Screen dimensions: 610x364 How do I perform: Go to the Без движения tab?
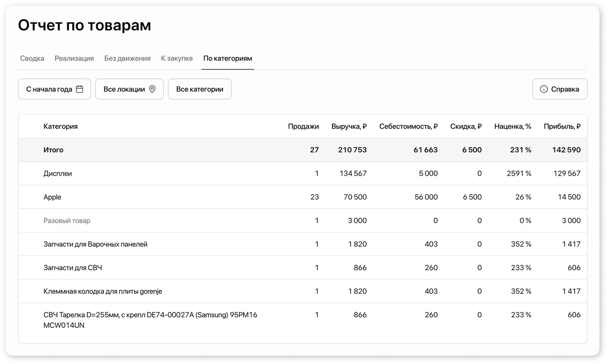point(127,58)
